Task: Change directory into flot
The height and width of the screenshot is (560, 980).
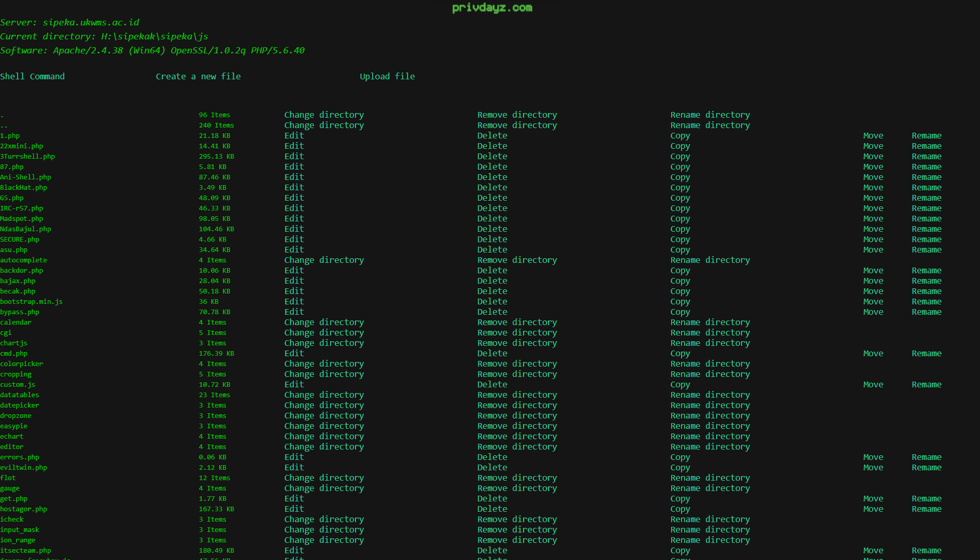Action: coord(324,478)
